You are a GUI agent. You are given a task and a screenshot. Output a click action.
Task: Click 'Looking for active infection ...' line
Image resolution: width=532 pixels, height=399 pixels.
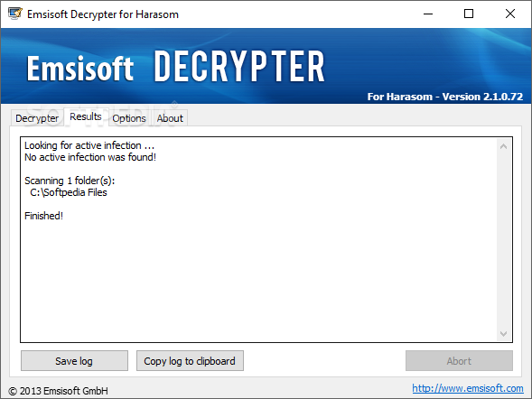pos(89,145)
